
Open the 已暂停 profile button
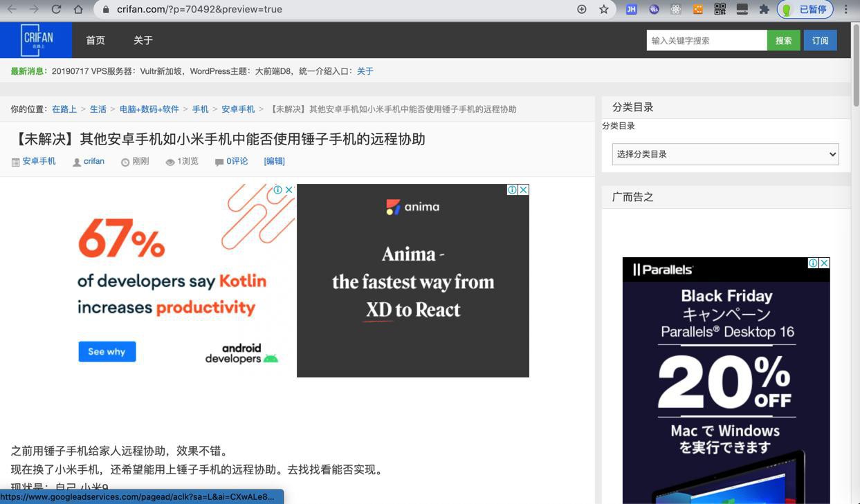[x=805, y=9]
